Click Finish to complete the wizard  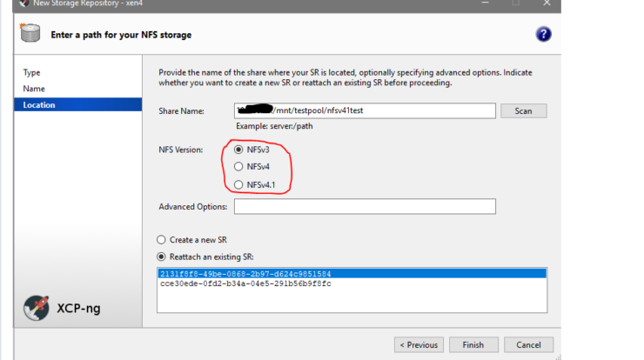coord(473,344)
